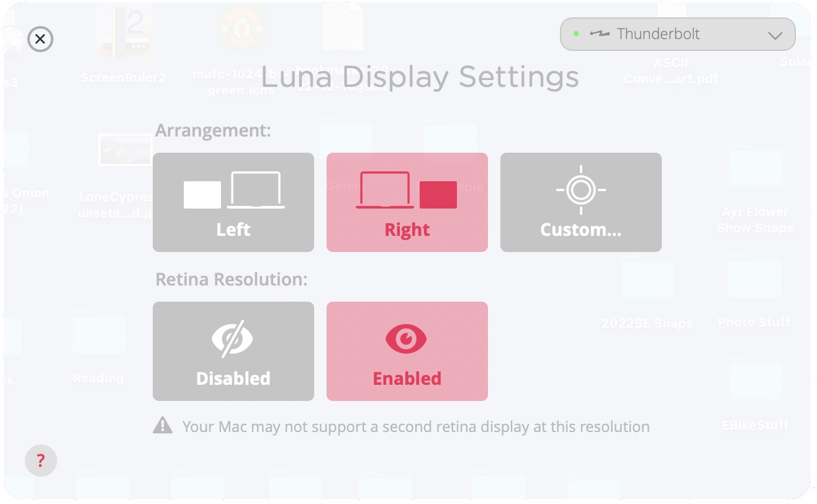
Task: Select the Left arrangement option
Action: (x=233, y=202)
